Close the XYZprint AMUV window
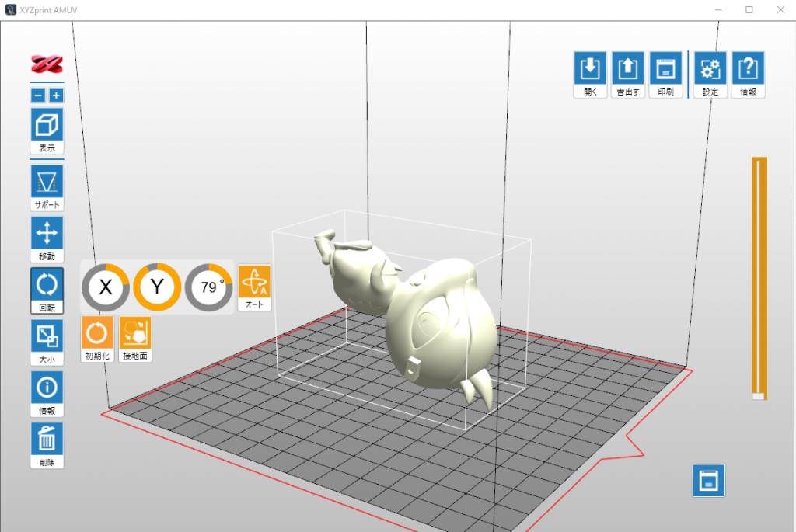Image resolution: width=796 pixels, height=532 pixels. pos(780,10)
